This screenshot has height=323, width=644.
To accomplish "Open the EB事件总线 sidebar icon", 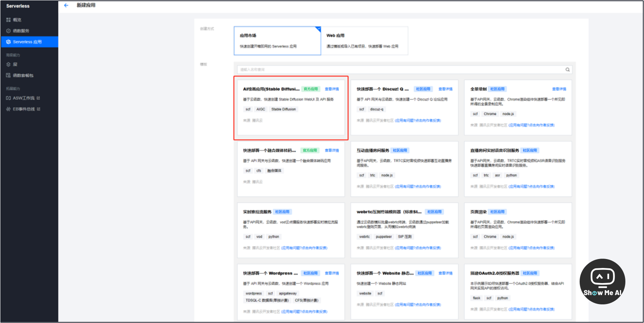I will click(x=9, y=109).
